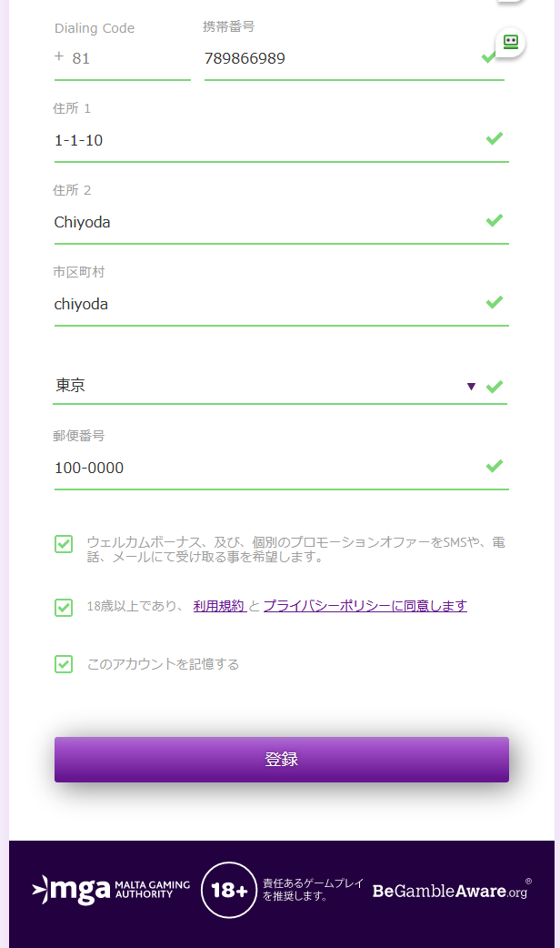Select the +81 dialing code field
The image size is (560, 948).
point(123,58)
